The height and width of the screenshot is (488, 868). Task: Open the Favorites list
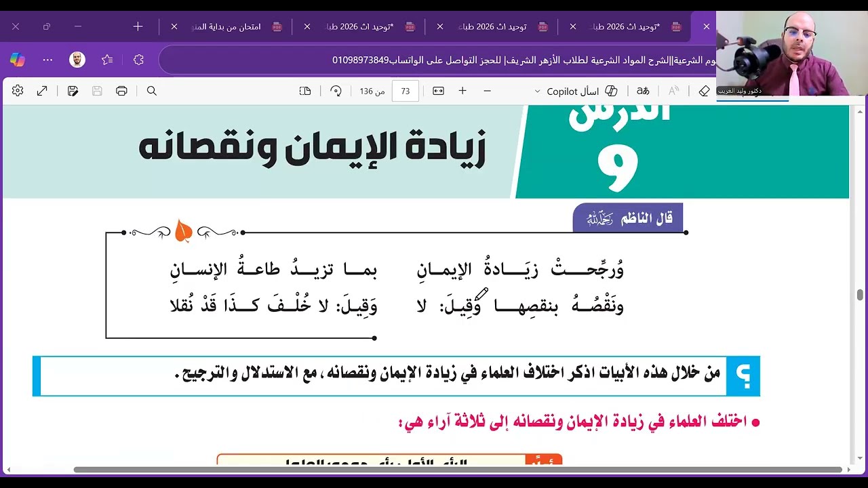click(x=107, y=60)
